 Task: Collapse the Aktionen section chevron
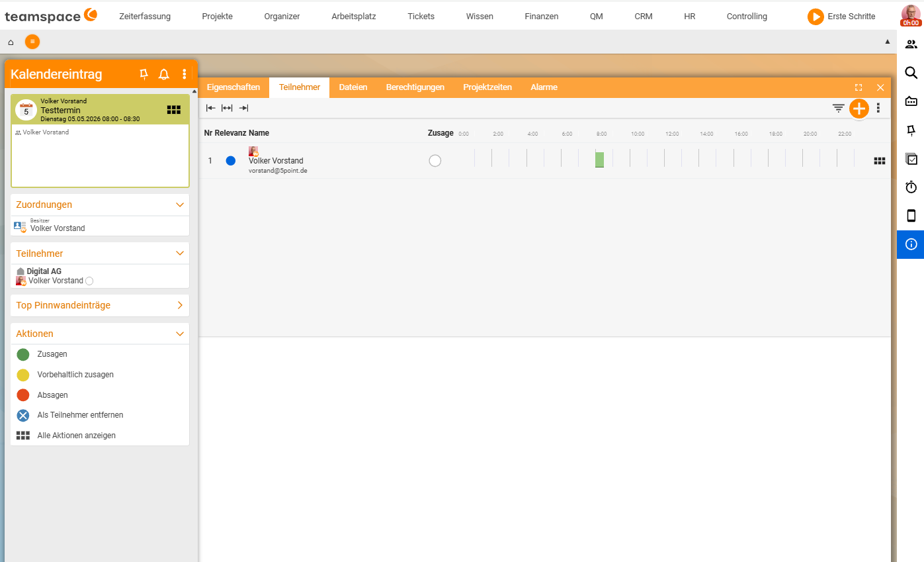click(180, 334)
